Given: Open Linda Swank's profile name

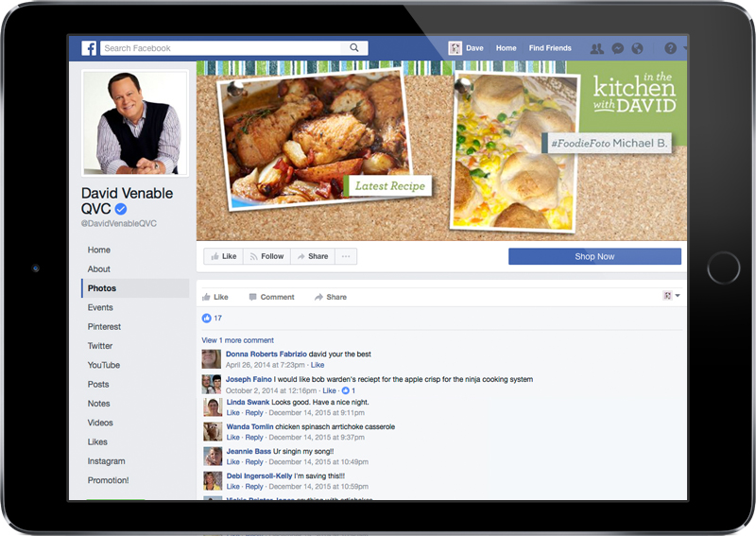Looking at the screenshot, I should (x=248, y=402).
